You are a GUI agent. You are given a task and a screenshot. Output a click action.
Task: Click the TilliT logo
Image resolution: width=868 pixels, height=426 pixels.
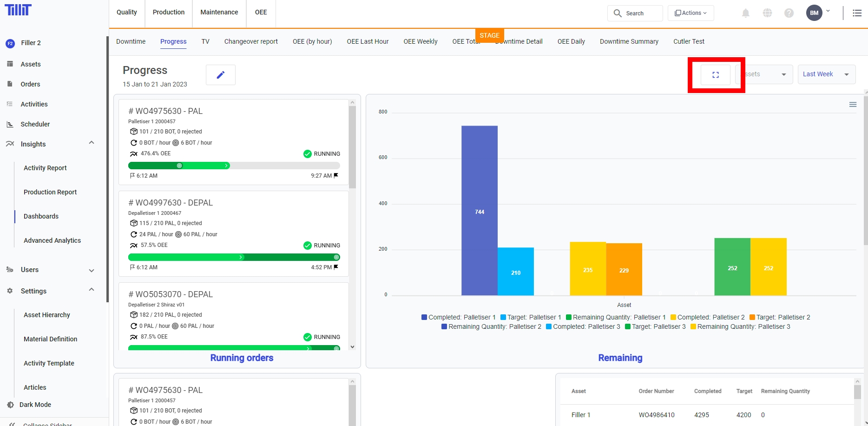click(18, 10)
